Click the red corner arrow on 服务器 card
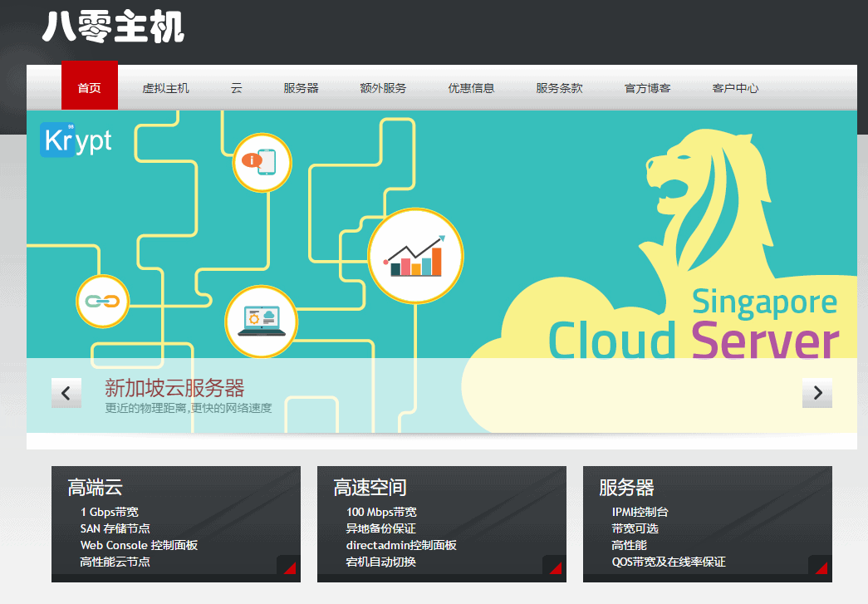The width and height of the screenshot is (868, 604). point(821,567)
